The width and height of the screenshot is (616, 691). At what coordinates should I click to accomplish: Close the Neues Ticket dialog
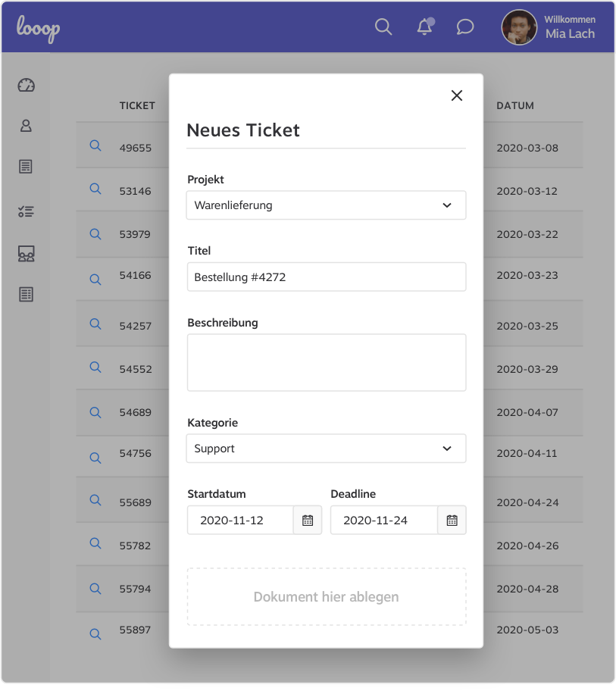click(456, 95)
